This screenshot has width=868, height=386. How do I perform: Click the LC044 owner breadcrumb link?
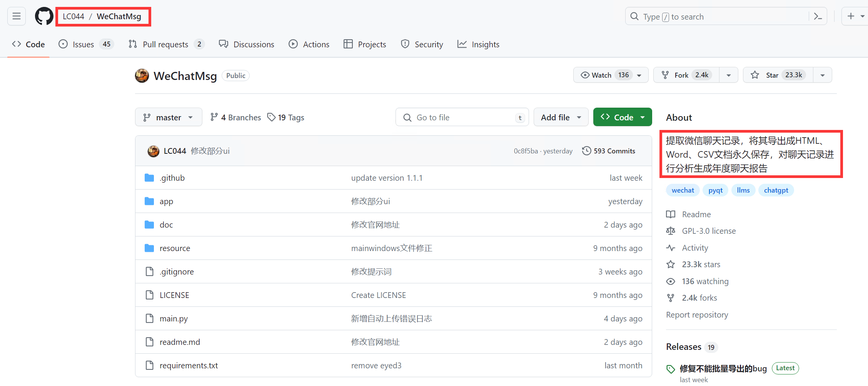pyautogui.click(x=73, y=17)
